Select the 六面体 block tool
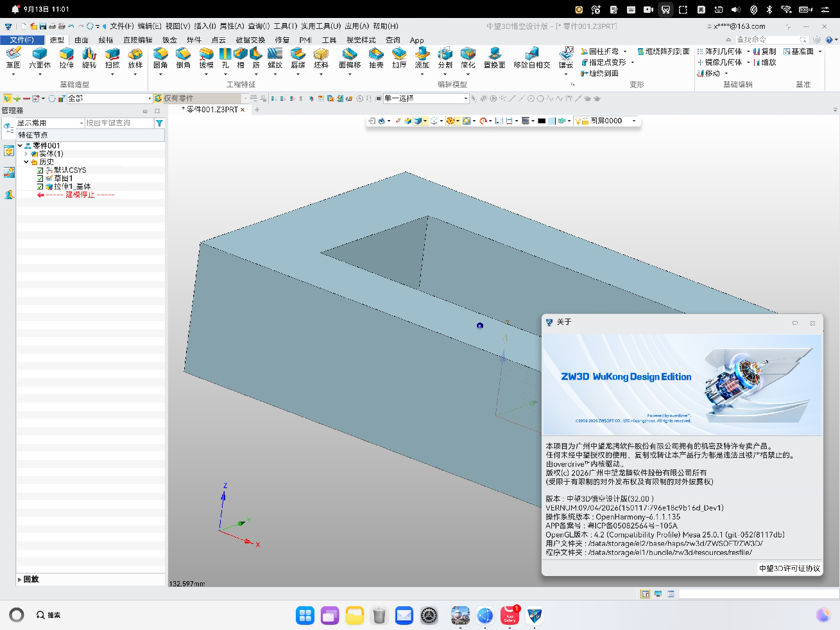Viewport: 840px width, 630px height. [40, 58]
